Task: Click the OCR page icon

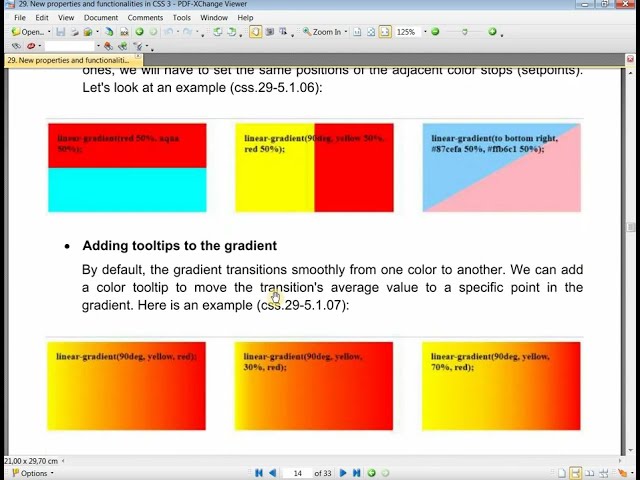Action: 124,32
